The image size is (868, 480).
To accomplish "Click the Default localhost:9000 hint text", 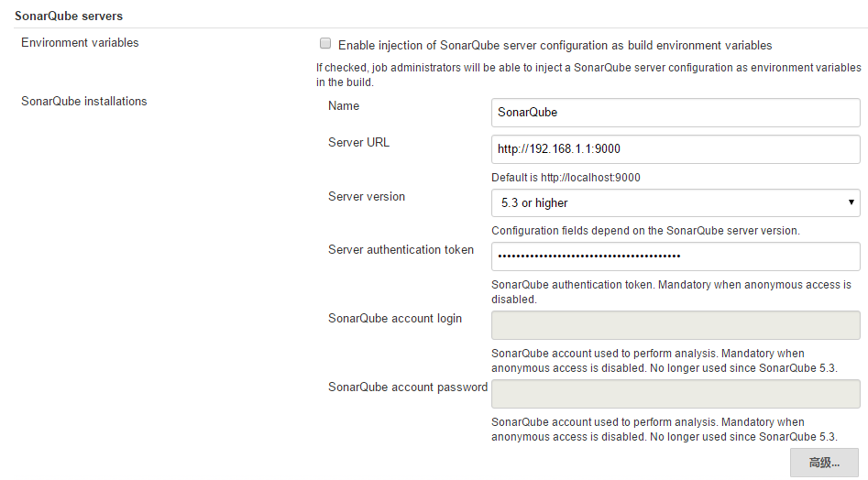I will coord(566,178).
